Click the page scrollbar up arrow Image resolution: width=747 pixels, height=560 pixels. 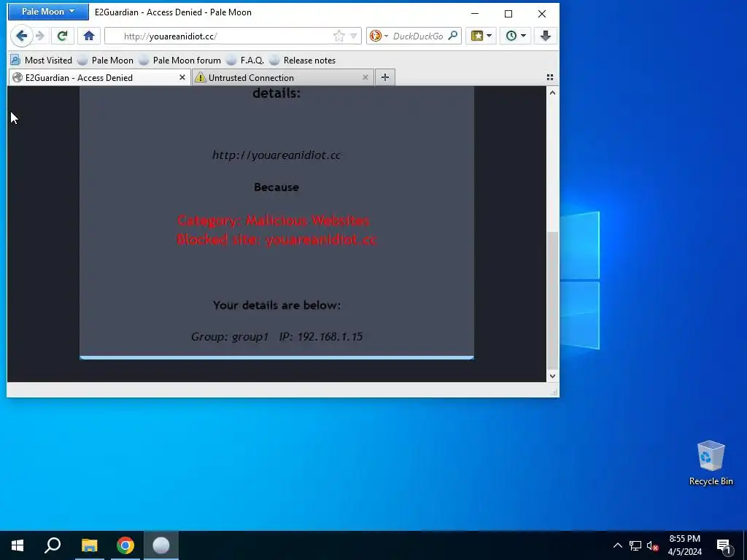tap(553, 93)
